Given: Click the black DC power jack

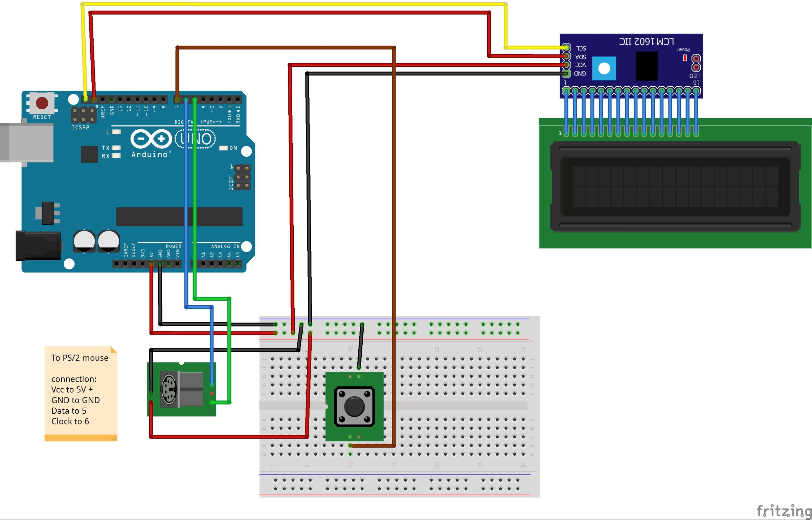Looking at the screenshot, I should (38, 246).
